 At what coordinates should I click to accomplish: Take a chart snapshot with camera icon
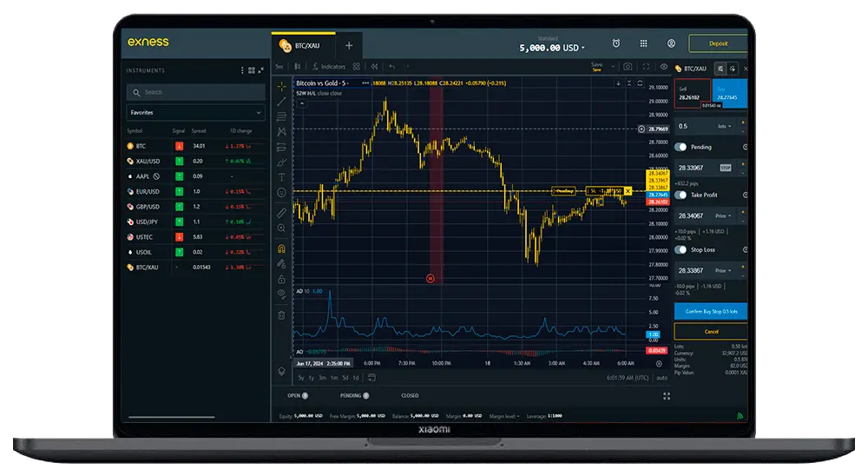[x=628, y=66]
